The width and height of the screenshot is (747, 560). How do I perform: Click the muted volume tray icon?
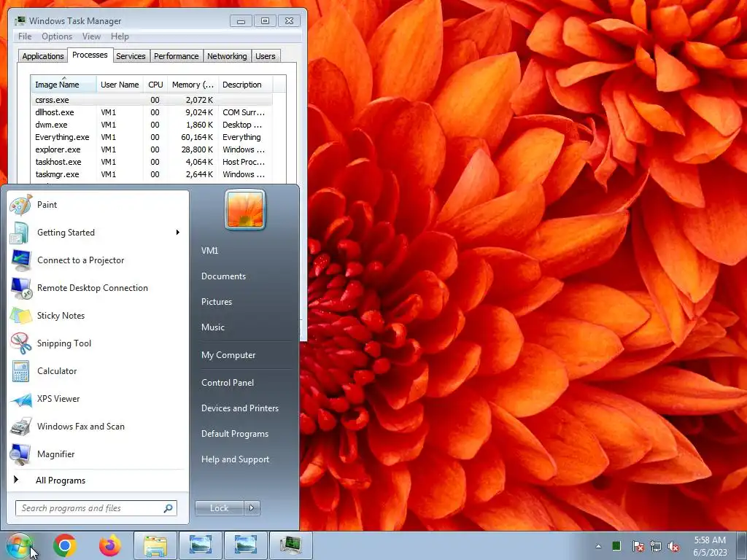click(x=673, y=546)
